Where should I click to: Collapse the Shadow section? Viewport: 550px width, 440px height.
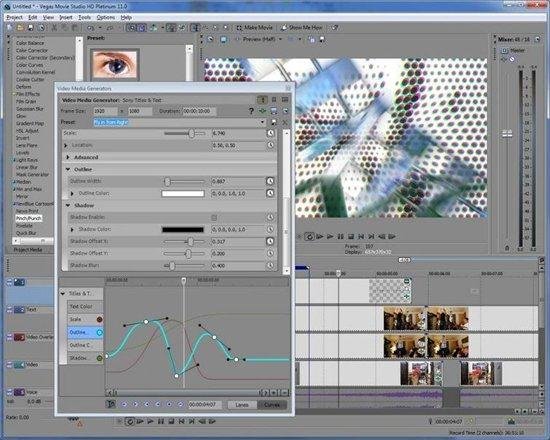pos(68,205)
